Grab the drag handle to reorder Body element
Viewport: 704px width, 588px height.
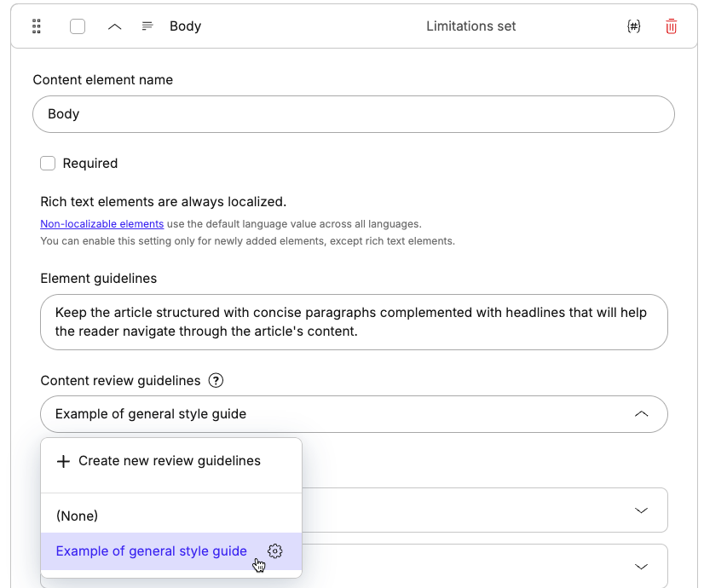tap(36, 26)
